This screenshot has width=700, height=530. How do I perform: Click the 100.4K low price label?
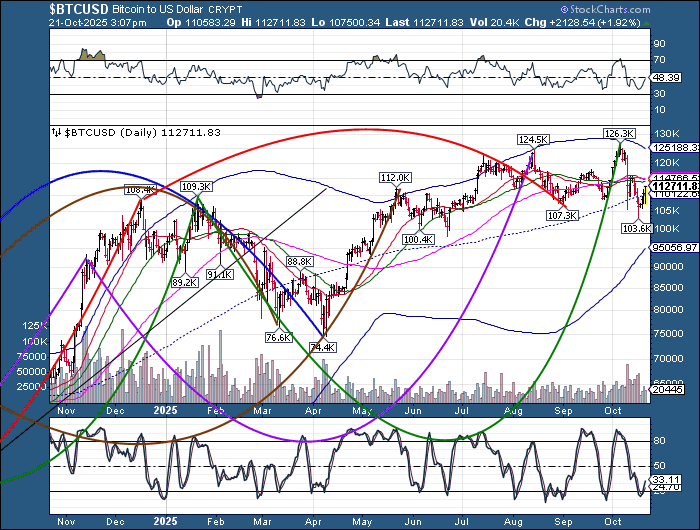click(x=417, y=240)
